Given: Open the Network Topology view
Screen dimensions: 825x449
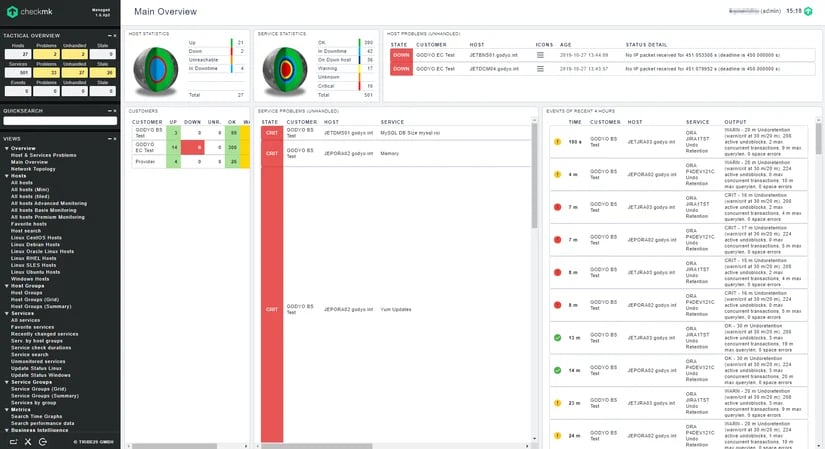Looking at the screenshot, I should (x=33, y=169).
